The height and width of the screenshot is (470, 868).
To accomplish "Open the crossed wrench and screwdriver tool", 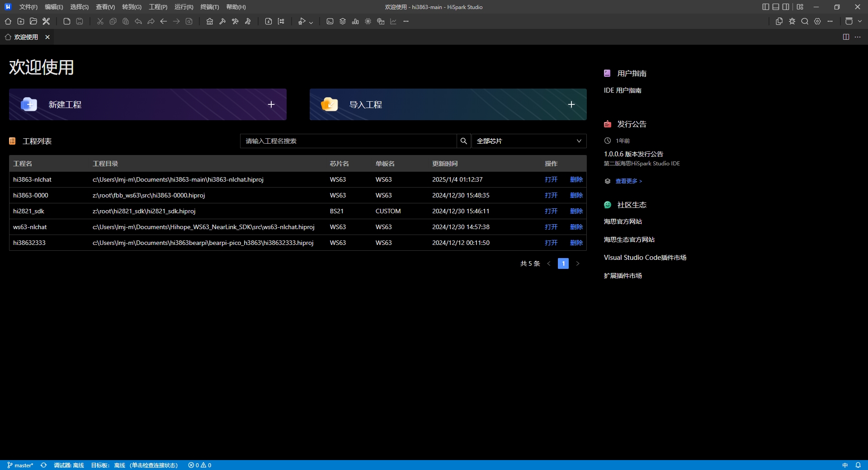I will [x=46, y=21].
